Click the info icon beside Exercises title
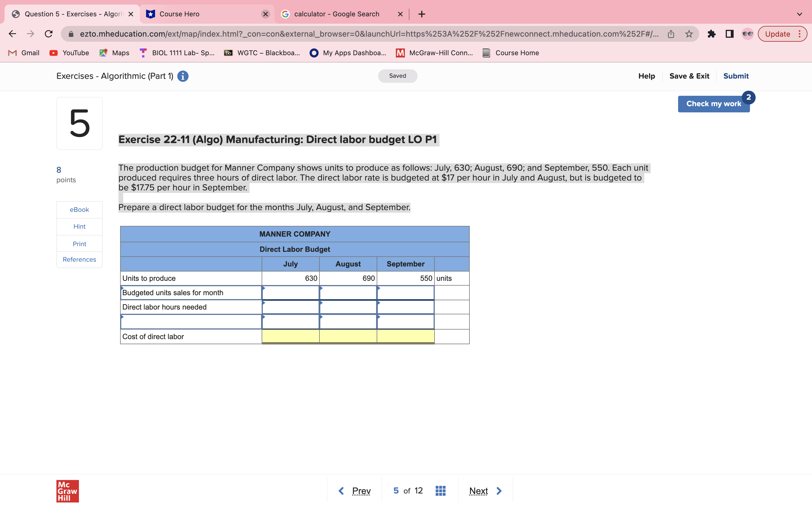Image resolution: width=812 pixels, height=507 pixels. 182,76
